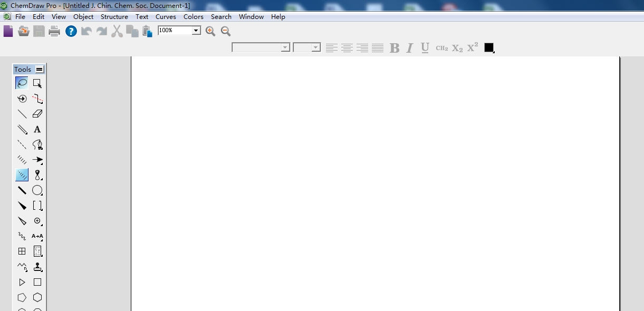Open the Templates stamp tool
Image resolution: width=644 pixels, height=311 pixels.
click(37, 267)
